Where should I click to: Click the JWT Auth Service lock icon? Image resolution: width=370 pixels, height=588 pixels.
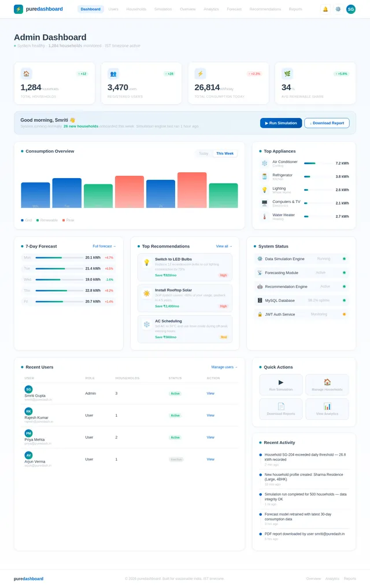(260, 315)
